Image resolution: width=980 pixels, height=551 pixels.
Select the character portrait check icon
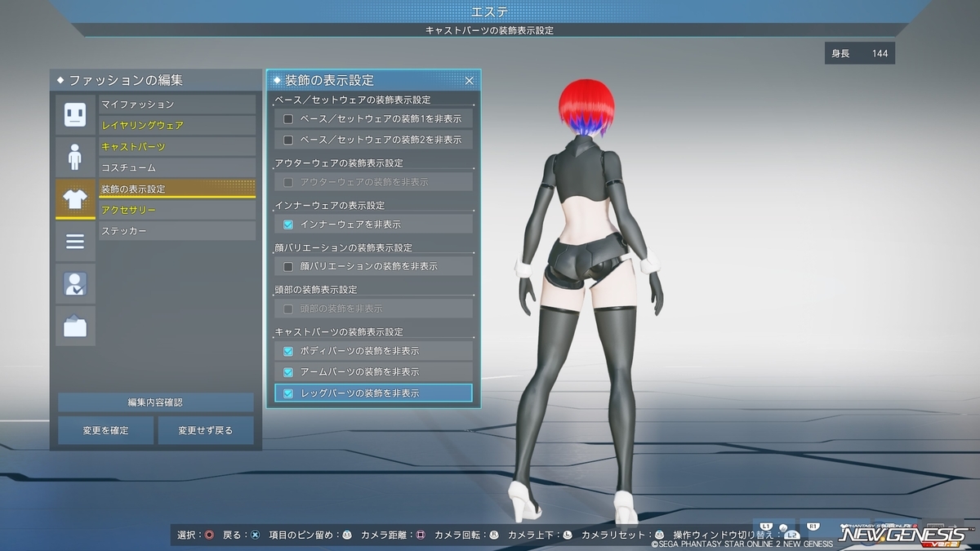coord(75,283)
